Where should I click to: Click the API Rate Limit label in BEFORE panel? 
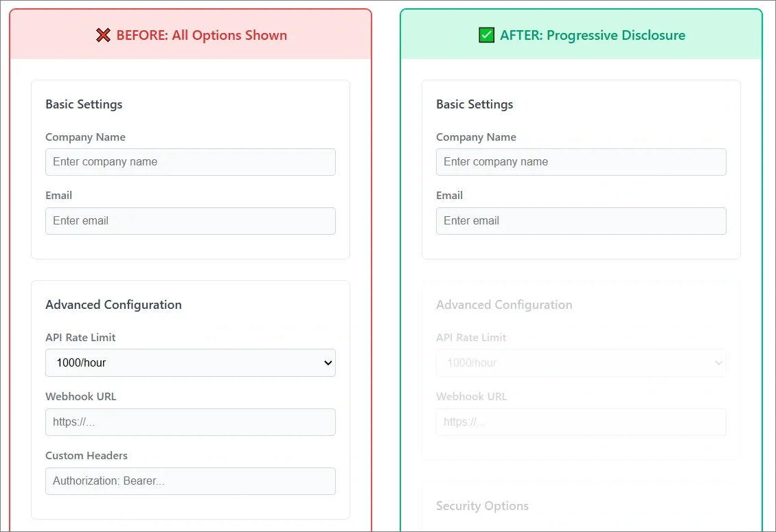(80, 338)
